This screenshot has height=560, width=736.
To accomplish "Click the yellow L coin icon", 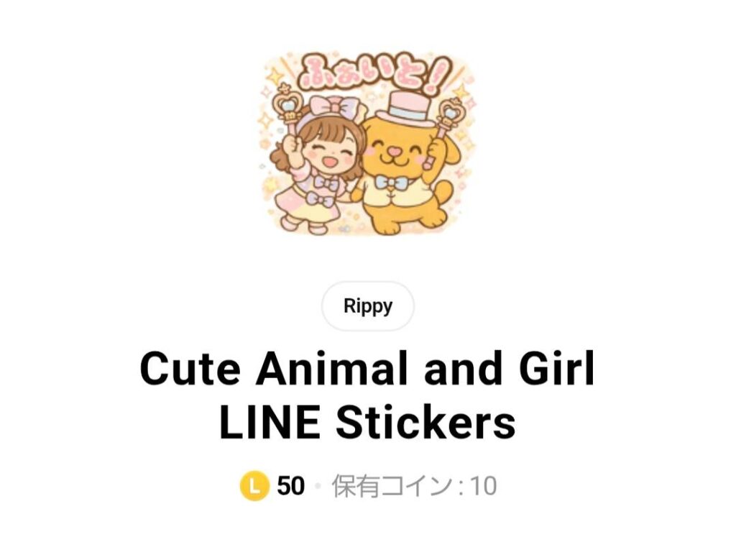I will pos(254,486).
